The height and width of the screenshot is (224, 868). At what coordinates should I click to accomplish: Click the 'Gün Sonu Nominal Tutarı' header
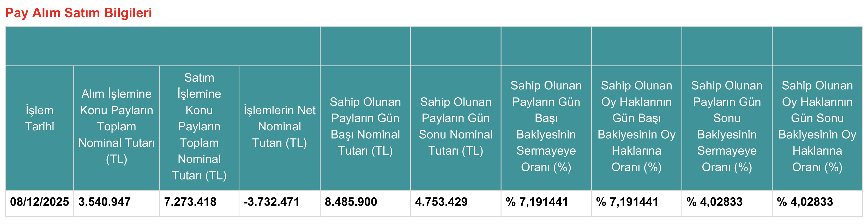pos(456,126)
